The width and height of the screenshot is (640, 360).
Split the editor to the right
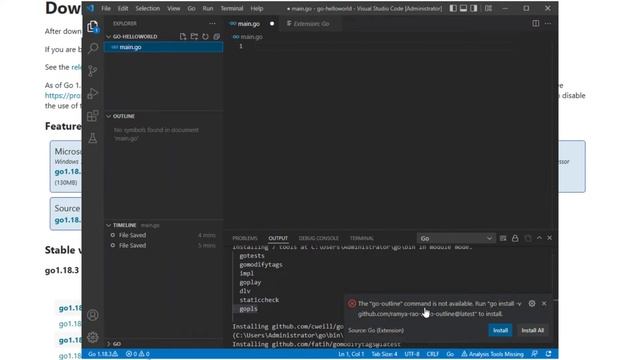pyautogui.click(x=536, y=23)
